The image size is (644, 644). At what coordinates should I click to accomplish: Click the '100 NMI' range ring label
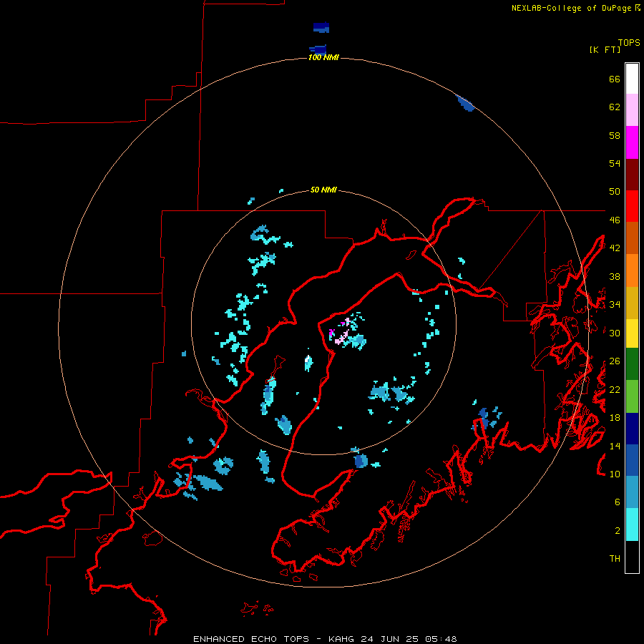(323, 57)
